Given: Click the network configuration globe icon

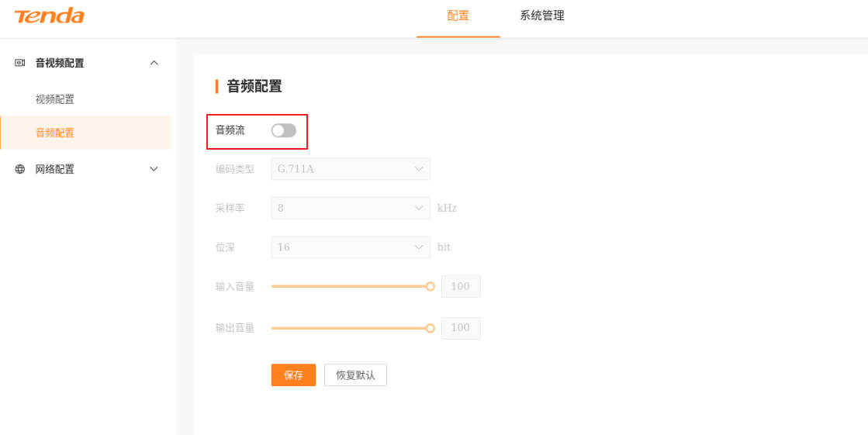Looking at the screenshot, I should tap(20, 169).
